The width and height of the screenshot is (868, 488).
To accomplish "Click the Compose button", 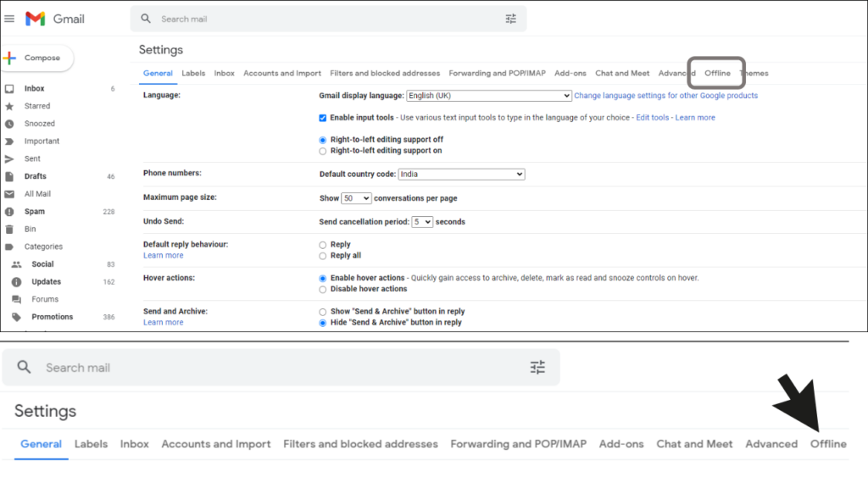I will (x=38, y=57).
